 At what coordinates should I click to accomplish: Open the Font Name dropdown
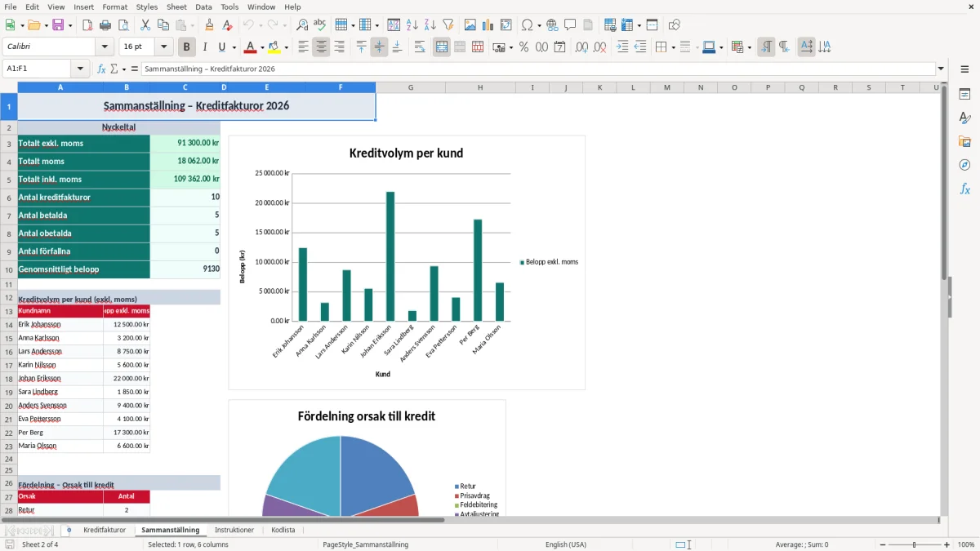coord(104,47)
